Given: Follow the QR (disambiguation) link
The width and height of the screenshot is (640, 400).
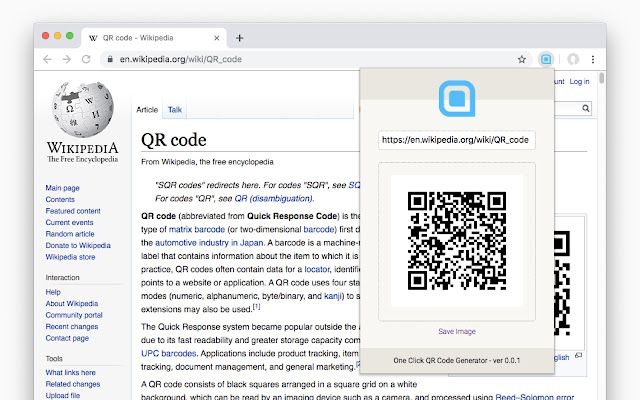Looking at the screenshot, I should point(273,199).
